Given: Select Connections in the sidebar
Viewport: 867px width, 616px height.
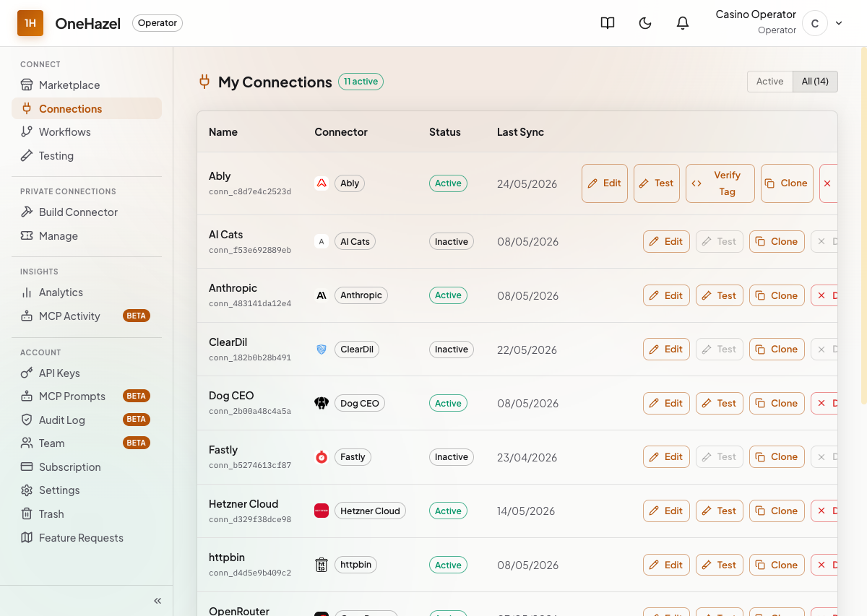Looking at the screenshot, I should [x=87, y=108].
